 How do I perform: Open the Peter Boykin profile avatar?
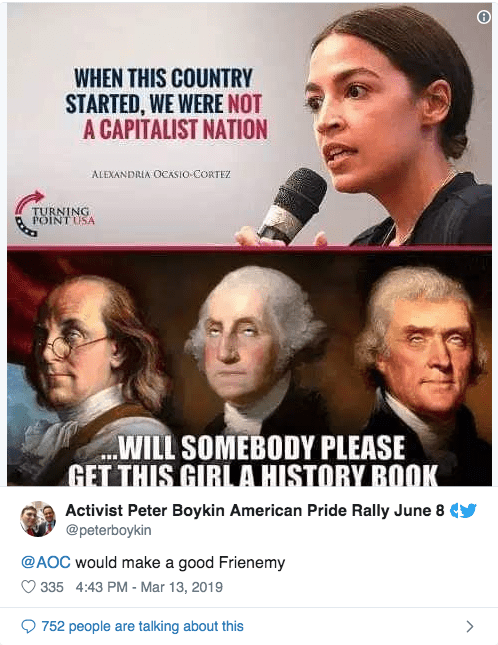click(38, 519)
